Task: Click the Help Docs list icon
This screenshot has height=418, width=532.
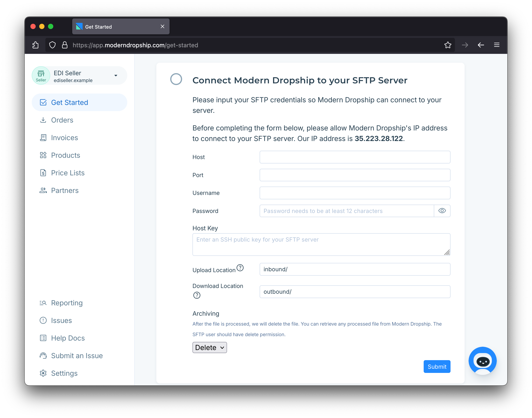Action: click(43, 338)
